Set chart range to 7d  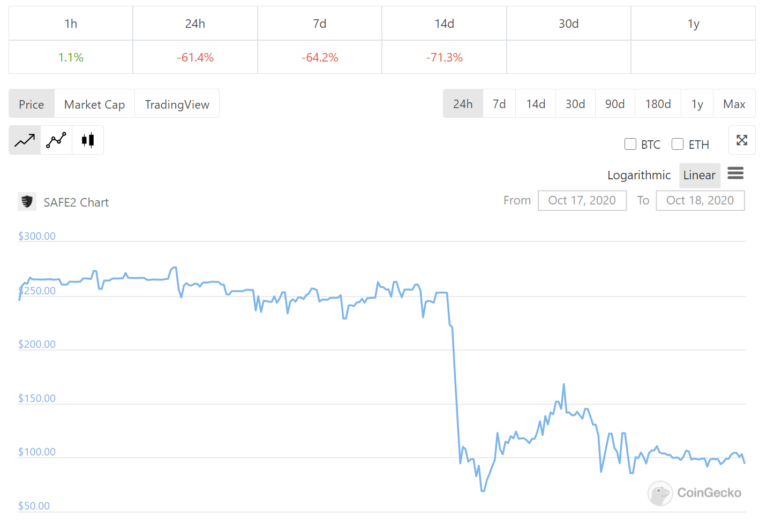click(x=499, y=103)
